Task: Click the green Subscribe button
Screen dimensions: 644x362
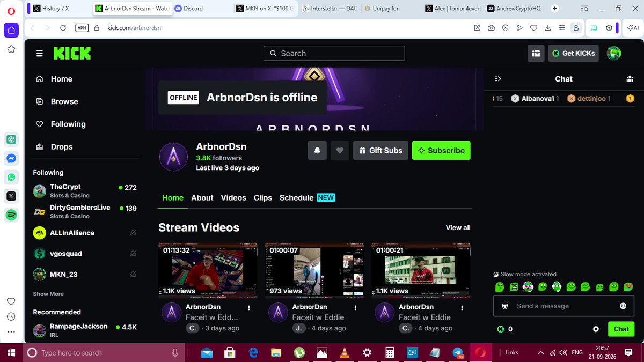Action: (441, 151)
